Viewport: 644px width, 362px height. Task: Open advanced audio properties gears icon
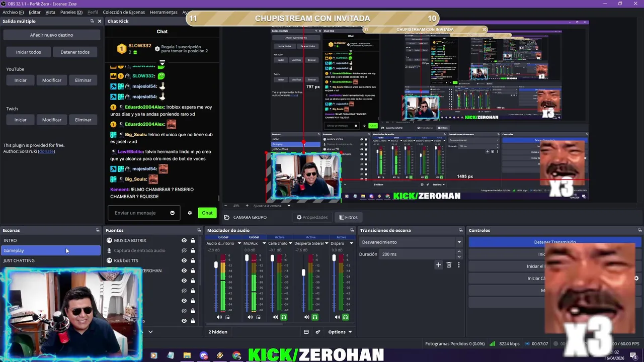[318, 332]
